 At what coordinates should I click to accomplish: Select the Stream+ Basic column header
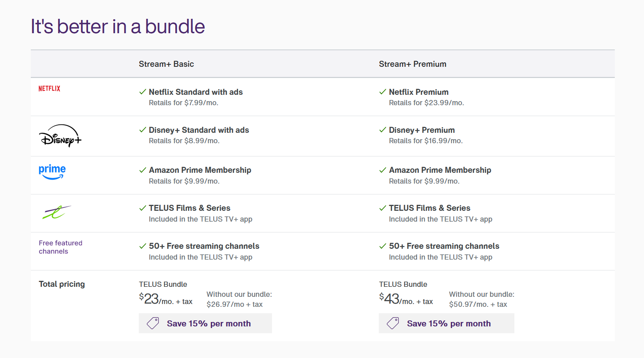point(166,64)
